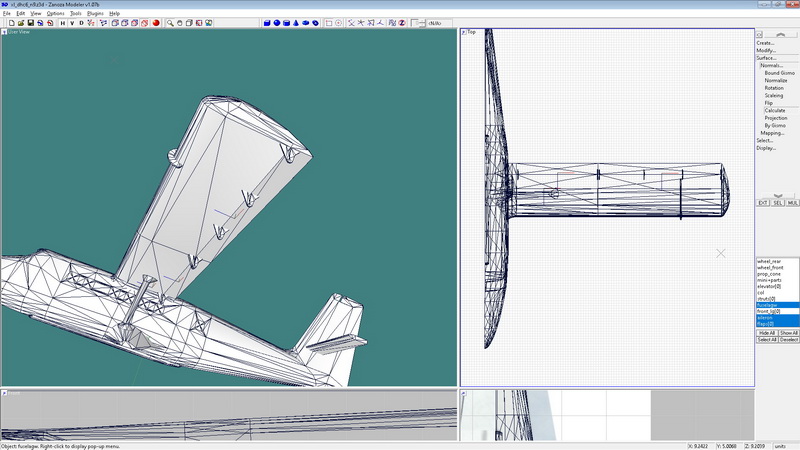Open the Options menu
The height and width of the screenshot is (450, 800).
[x=55, y=13]
